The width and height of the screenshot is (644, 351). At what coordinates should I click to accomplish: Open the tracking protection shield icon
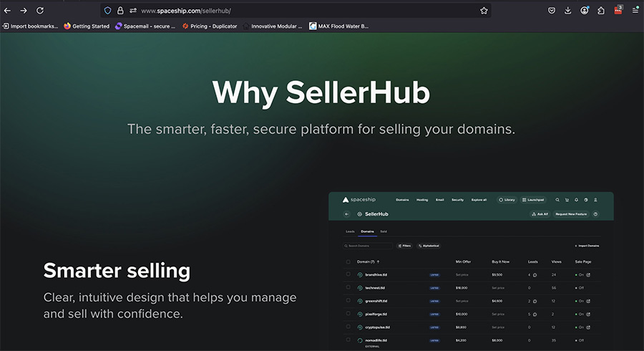click(x=107, y=11)
